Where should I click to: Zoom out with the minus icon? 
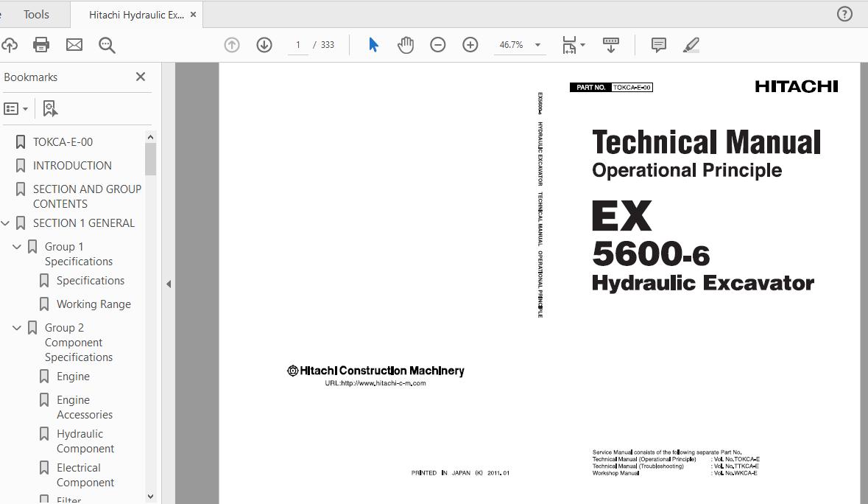click(437, 45)
